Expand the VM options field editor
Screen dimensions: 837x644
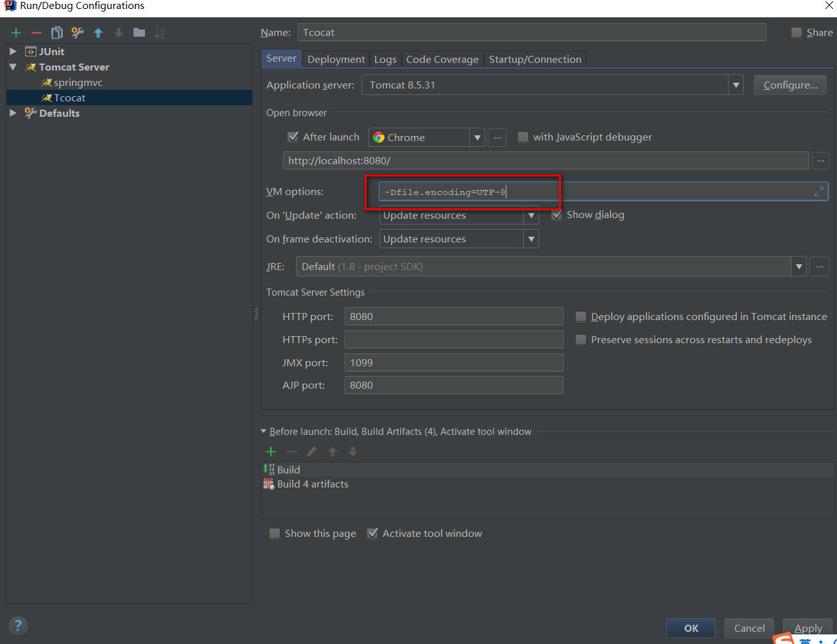pos(818,192)
